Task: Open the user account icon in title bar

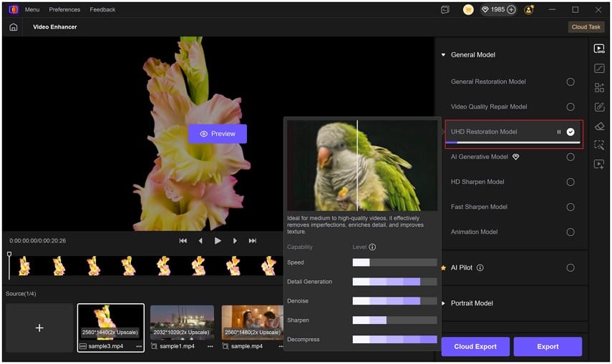Action: (x=529, y=10)
